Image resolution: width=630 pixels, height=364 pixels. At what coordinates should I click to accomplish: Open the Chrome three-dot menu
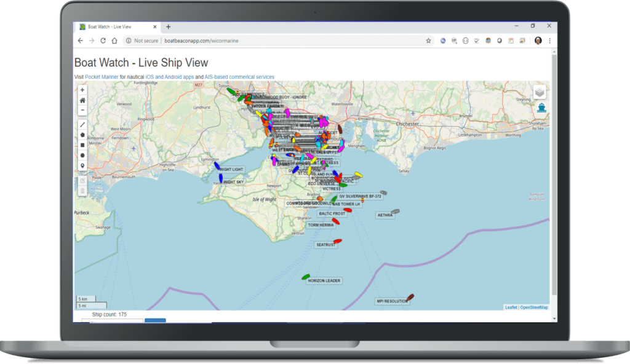pos(549,40)
